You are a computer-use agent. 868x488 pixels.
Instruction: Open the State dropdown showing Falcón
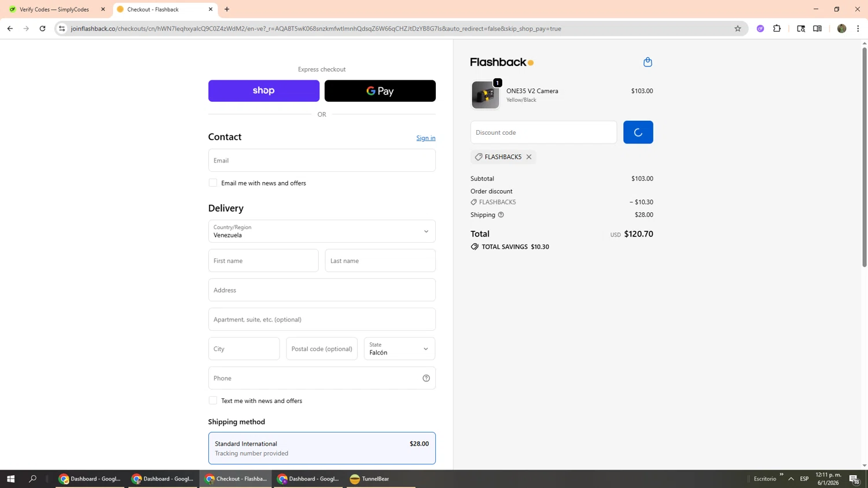(x=399, y=349)
